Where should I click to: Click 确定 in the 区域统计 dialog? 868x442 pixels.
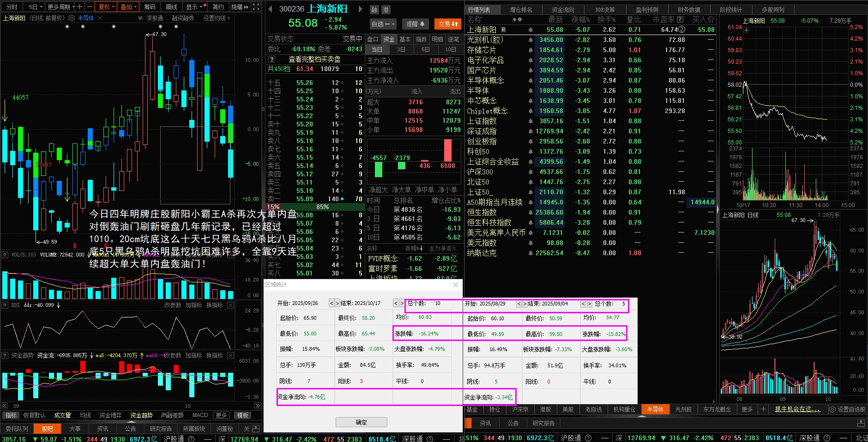pyautogui.click(x=362, y=422)
